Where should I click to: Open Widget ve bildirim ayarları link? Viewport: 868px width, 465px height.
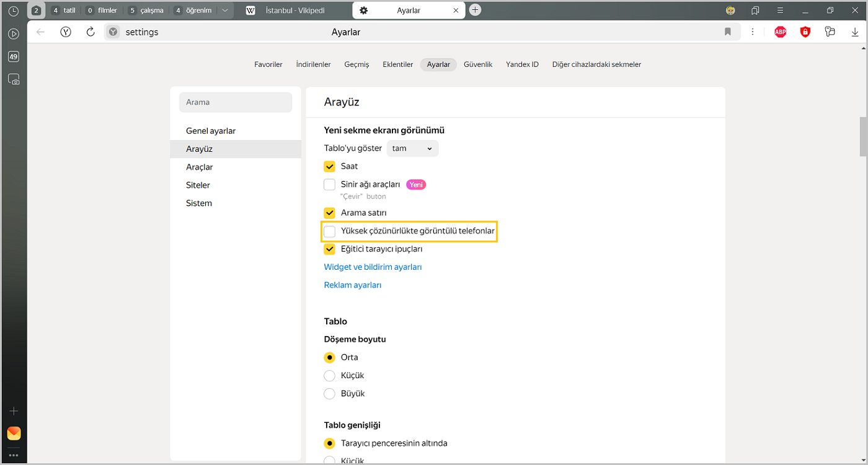pyautogui.click(x=373, y=267)
